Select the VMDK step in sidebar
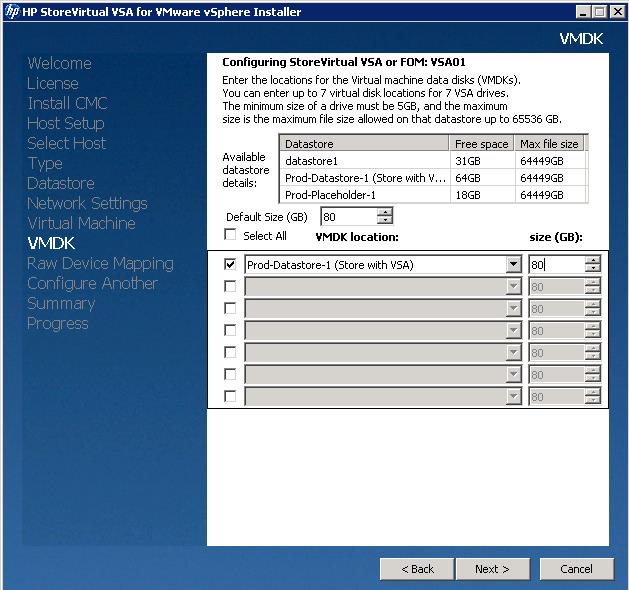Image resolution: width=629 pixels, height=590 pixels. click(x=51, y=243)
